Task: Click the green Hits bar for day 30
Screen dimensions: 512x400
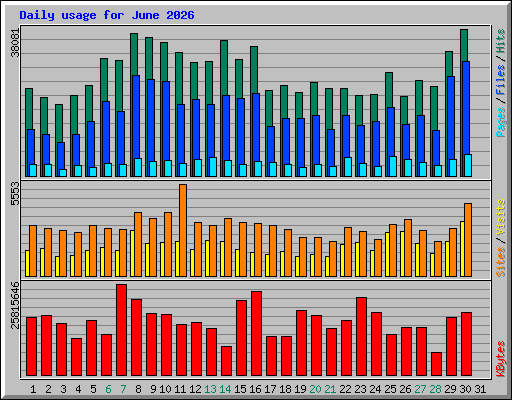Action: tap(464, 45)
